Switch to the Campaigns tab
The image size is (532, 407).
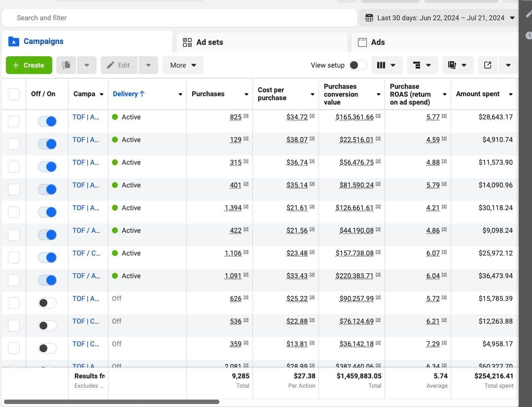pyautogui.click(x=87, y=42)
